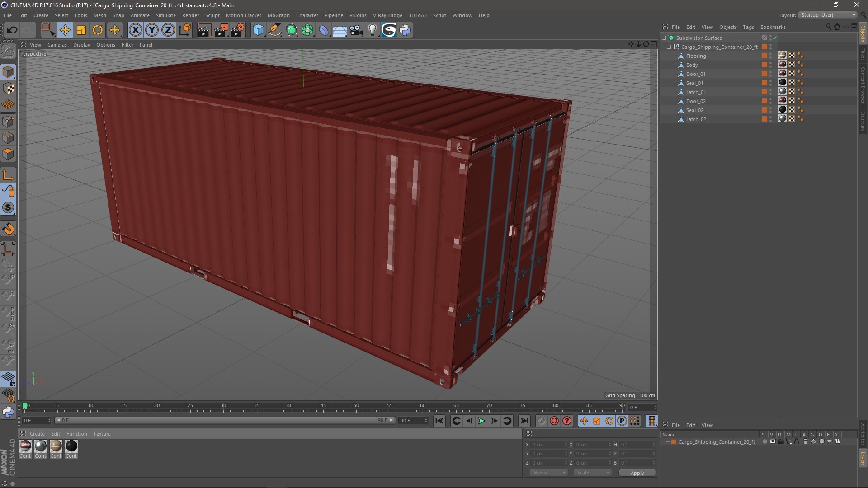
Task: Open the Simulate menu
Action: (166, 15)
